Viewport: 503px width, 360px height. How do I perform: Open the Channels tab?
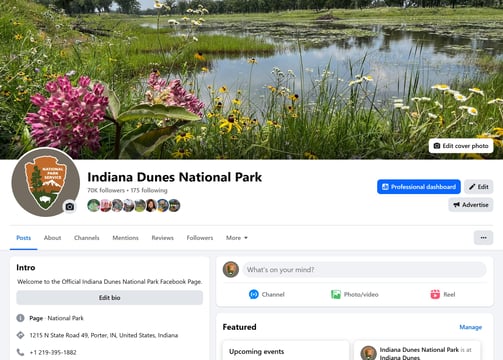point(87,238)
